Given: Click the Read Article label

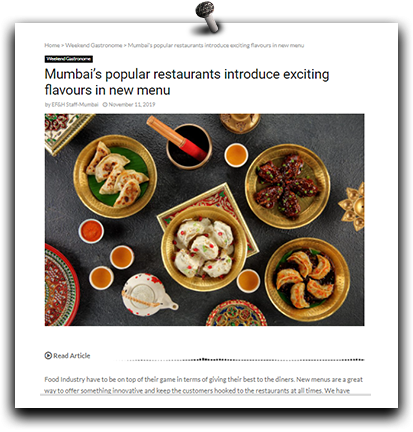Looking at the screenshot, I should point(72,356).
